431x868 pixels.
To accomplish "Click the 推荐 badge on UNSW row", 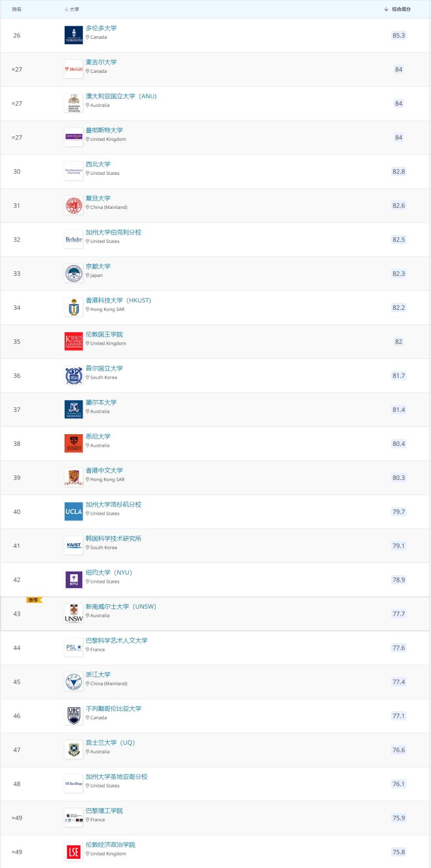I will point(34,600).
